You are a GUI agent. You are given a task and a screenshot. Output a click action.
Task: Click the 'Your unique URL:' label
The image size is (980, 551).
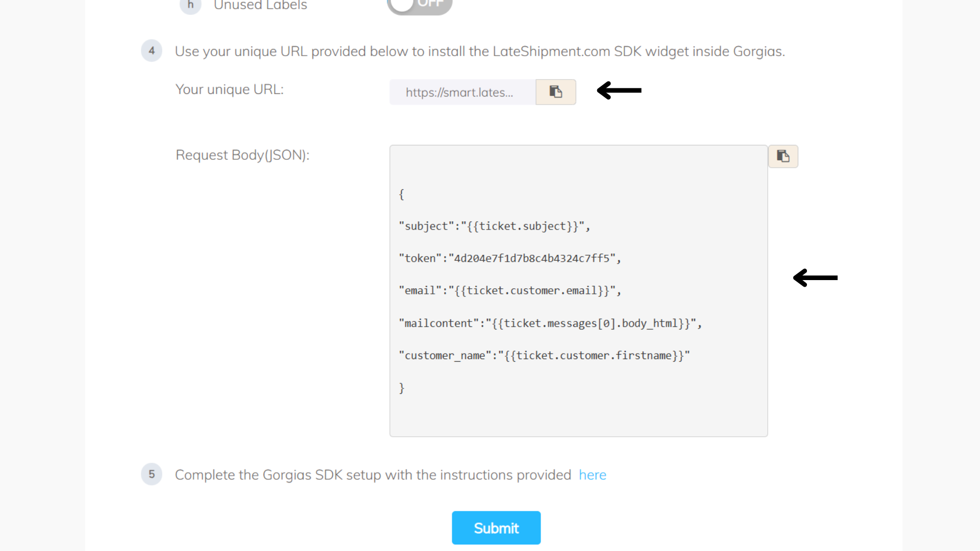click(x=230, y=89)
